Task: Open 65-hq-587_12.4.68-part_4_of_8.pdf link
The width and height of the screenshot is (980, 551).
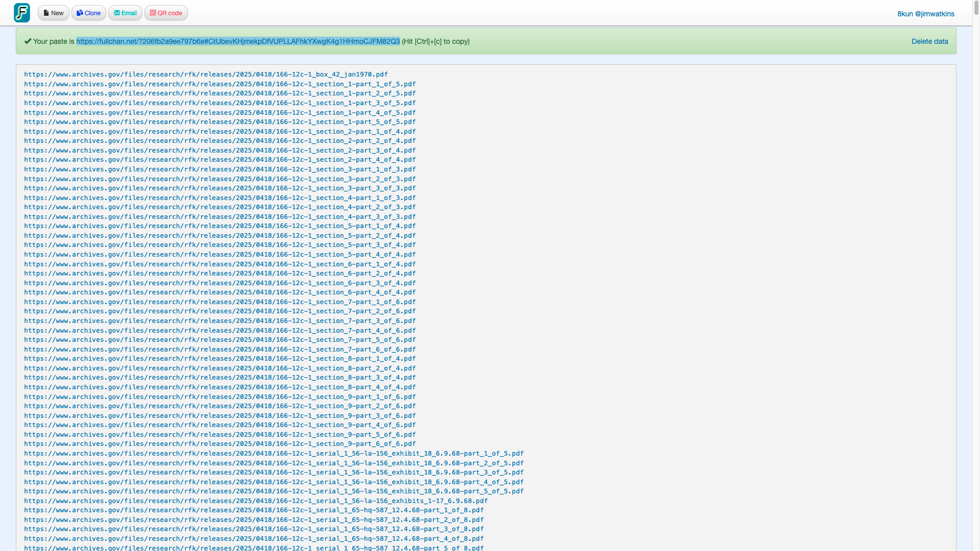Action: point(254,539)
